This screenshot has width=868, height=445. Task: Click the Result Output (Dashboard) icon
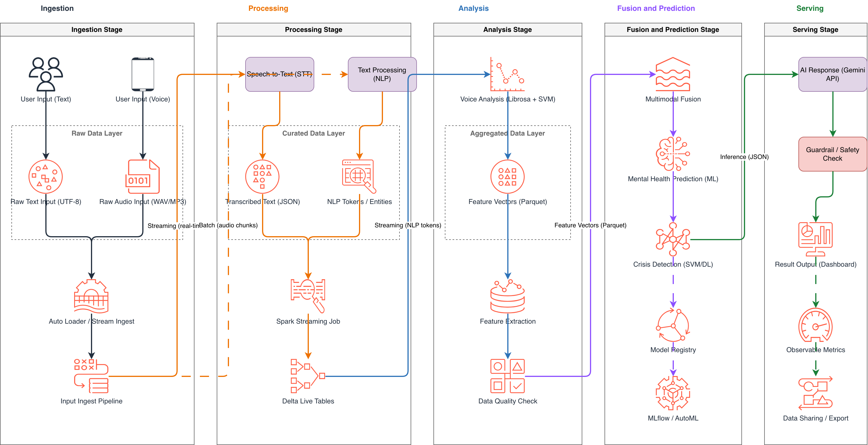pyautogui.click(x=816, y=239)
